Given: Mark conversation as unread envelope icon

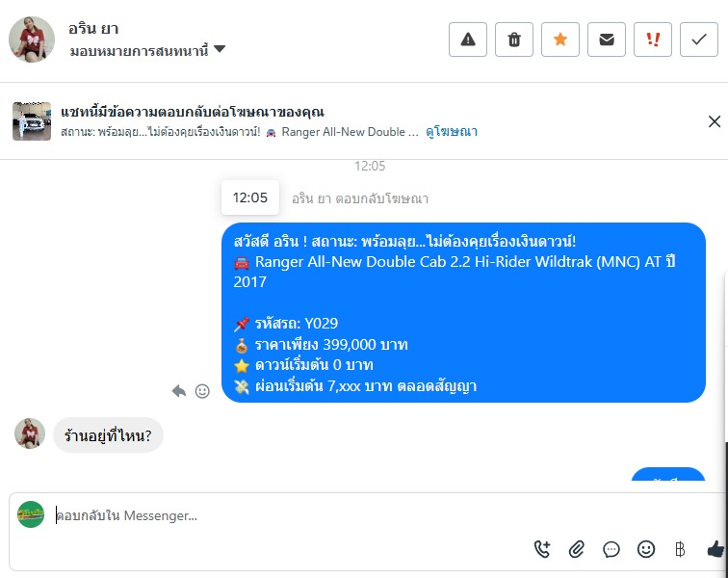Looking at the screenshot, I should pos(607,39).
